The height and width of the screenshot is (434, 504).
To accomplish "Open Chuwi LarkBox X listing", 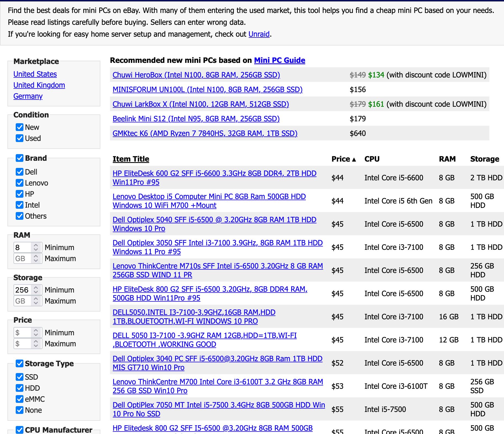I will click(201, 104).
